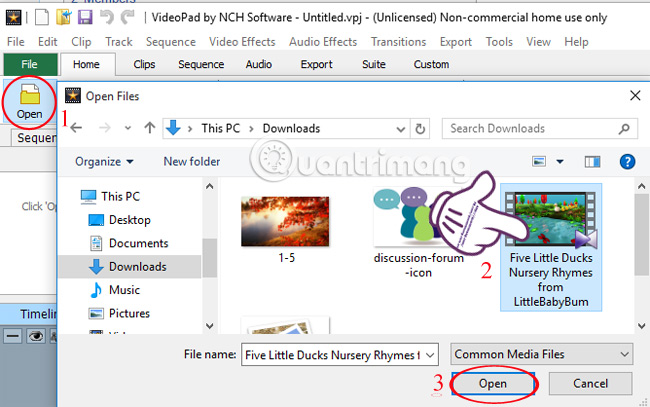Select the discussion-forum-icon file
The width and height of the screenshot is (650, 407).
419,233
